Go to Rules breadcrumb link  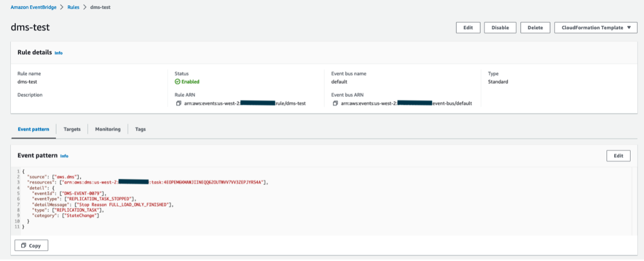[x=73, y=8]
